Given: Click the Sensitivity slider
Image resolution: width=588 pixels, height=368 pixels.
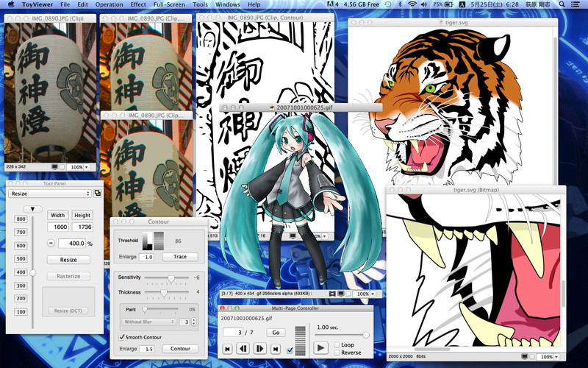Looking at the screenshot, I should click(167, 278).
